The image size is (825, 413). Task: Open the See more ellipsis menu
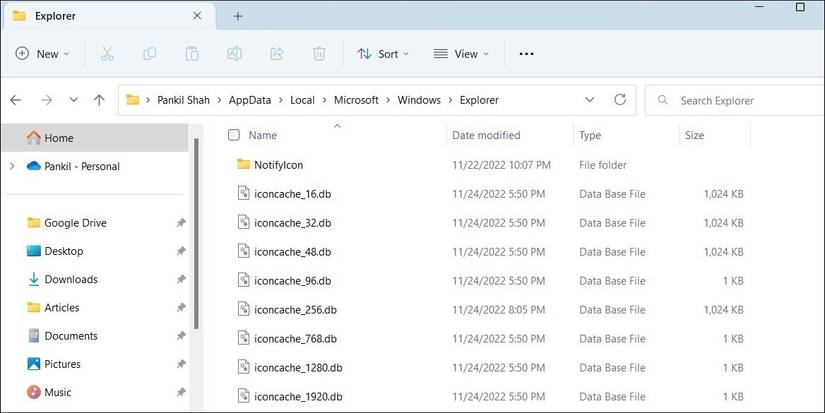click(527, 54)
